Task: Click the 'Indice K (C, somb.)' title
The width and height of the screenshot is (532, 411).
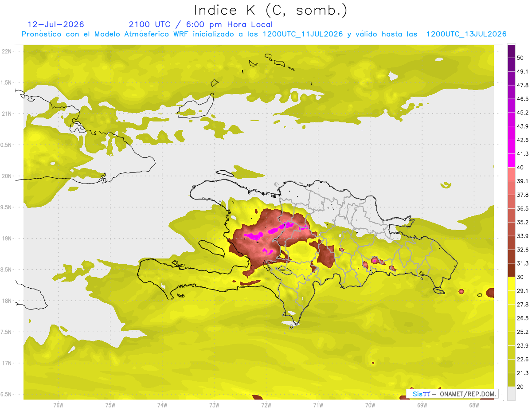Action: tap(270, 10)
